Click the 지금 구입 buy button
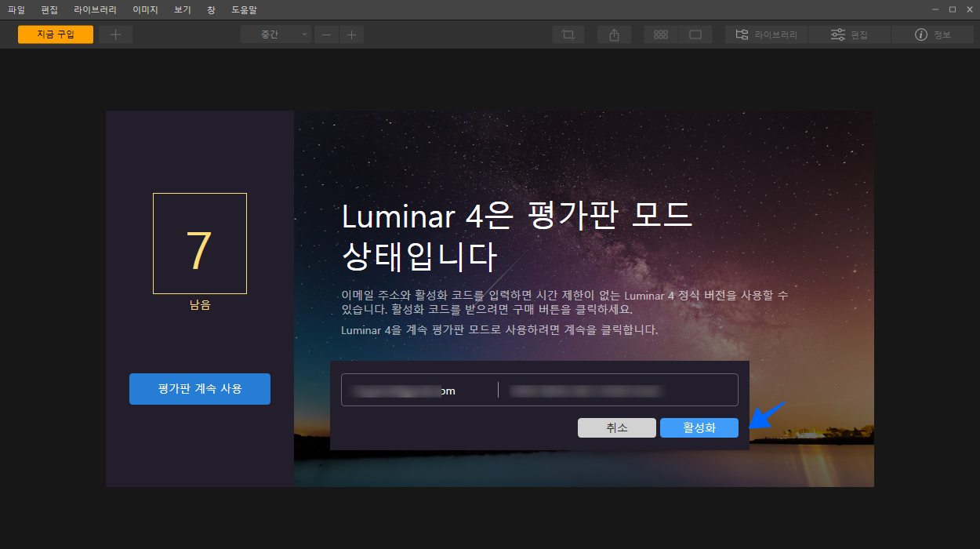Viewport: 980px width, 549px height. pyautogui.click(x=56, y=35)
